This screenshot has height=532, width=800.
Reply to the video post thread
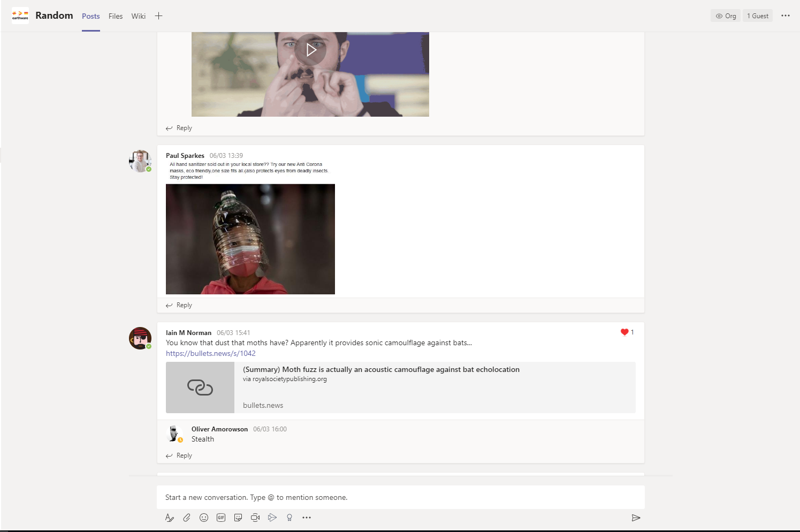tap(179, 128)
